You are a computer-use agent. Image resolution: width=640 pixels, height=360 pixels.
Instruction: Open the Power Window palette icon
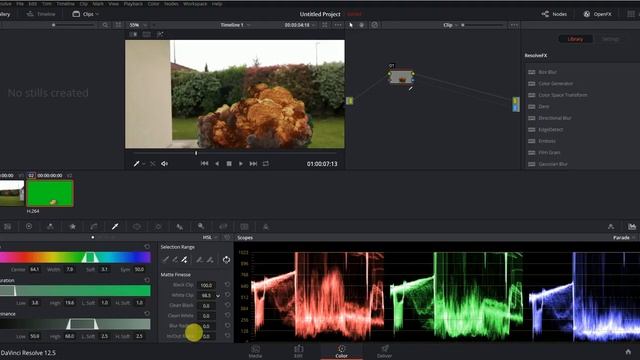coord(137,227)
